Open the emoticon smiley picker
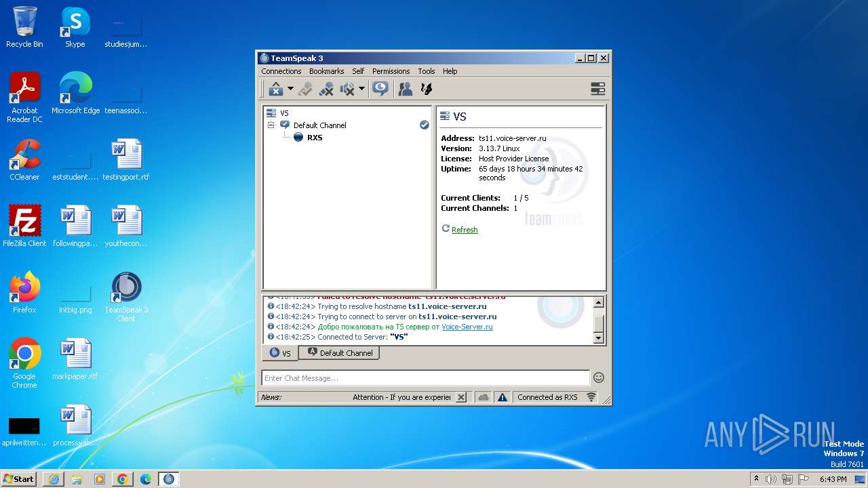Image resolution: width=868 pixels, height=488 pixels. click(599, 378)
